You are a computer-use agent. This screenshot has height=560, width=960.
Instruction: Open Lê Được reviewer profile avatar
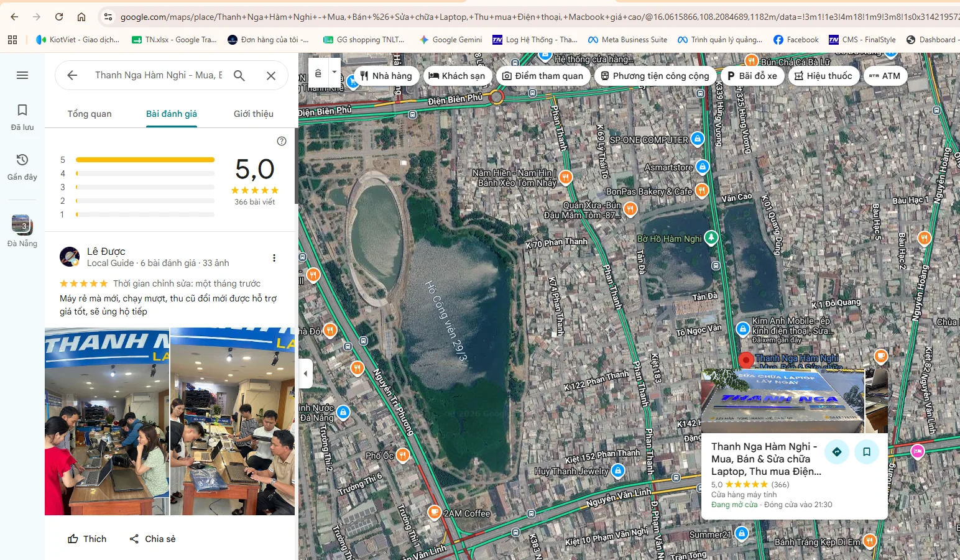pyautogui.click(x=70, y=257)
